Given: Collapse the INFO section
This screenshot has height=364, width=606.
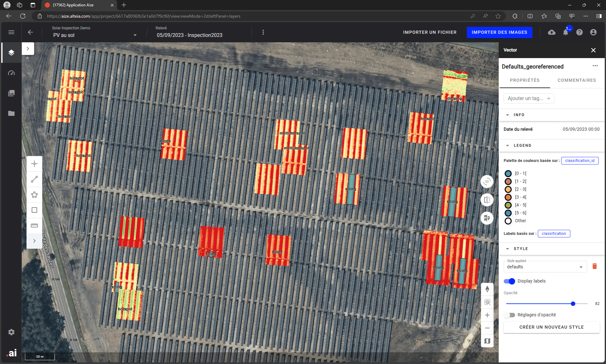Looking at the screenshot, I should (x=508, y=115).
